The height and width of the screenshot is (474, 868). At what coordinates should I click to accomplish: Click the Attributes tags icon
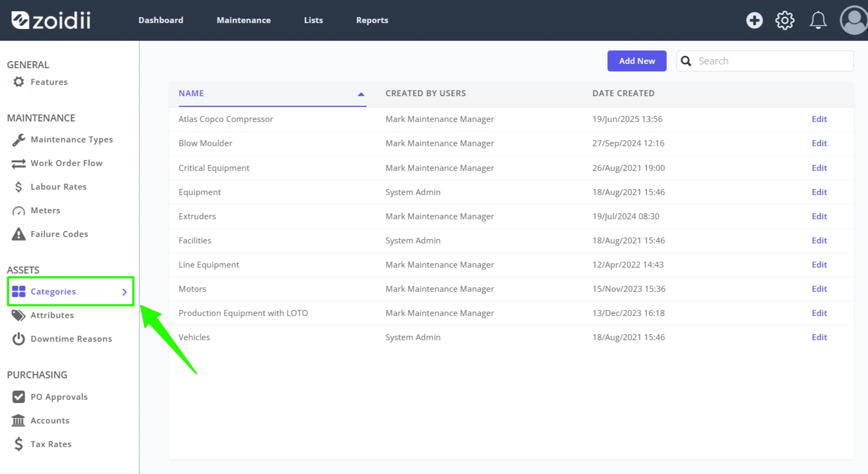pyautogui.click(x=19, y=315)
